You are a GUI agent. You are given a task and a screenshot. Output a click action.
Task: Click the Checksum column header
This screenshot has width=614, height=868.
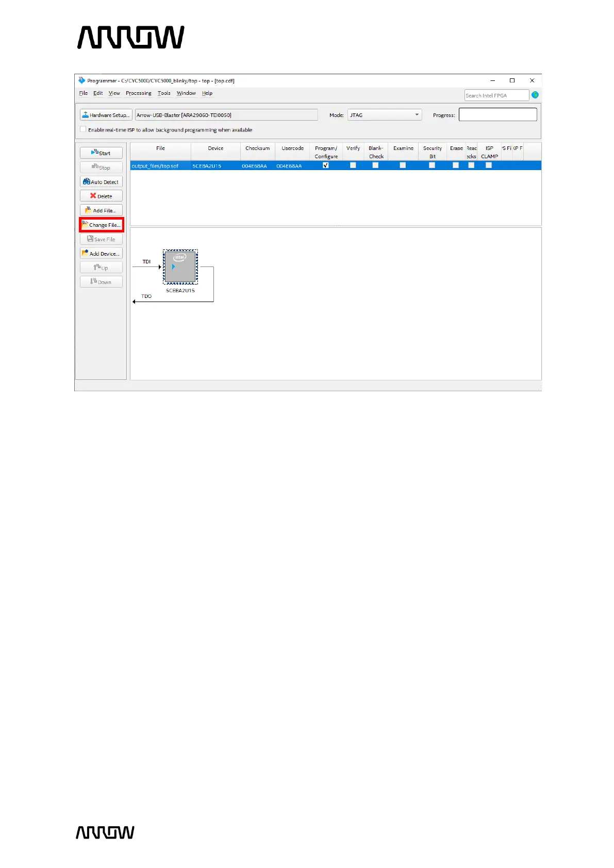(257, 152)
